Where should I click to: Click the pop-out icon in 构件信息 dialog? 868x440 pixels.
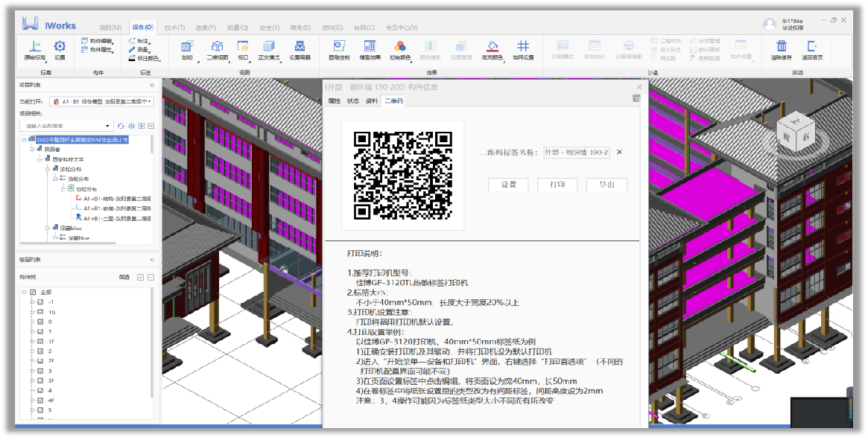636,98
